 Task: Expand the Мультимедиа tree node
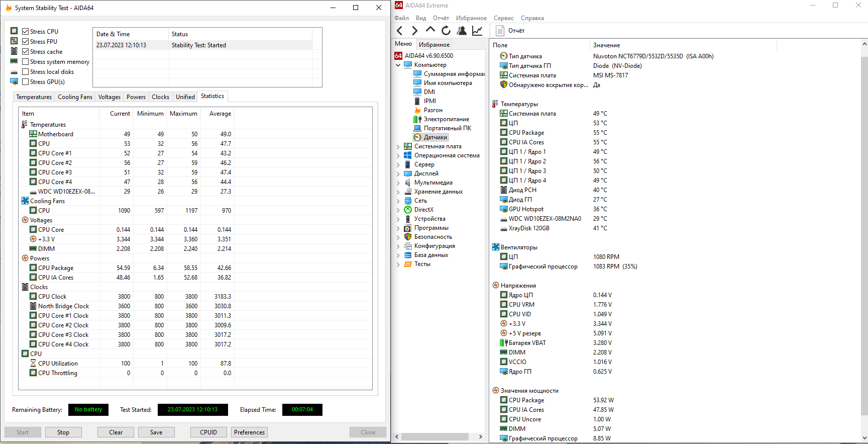[x=398, y=183]
